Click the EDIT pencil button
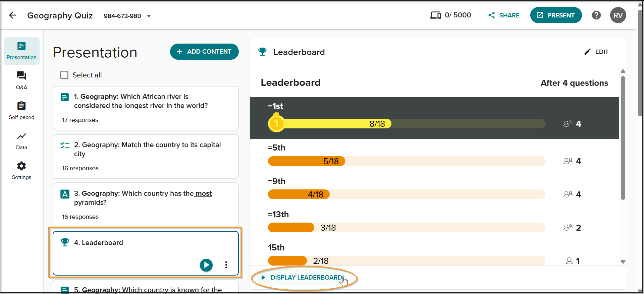644x294 pixels. 596,52
